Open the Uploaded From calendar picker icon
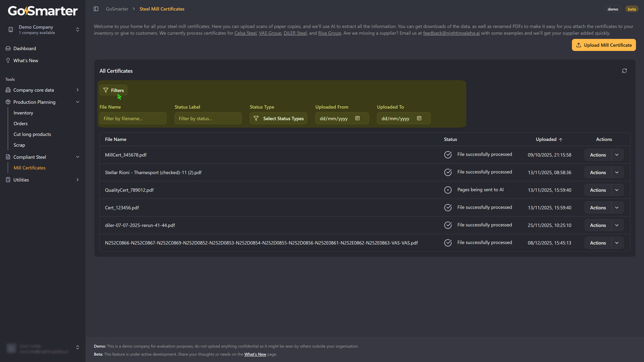 357,118
